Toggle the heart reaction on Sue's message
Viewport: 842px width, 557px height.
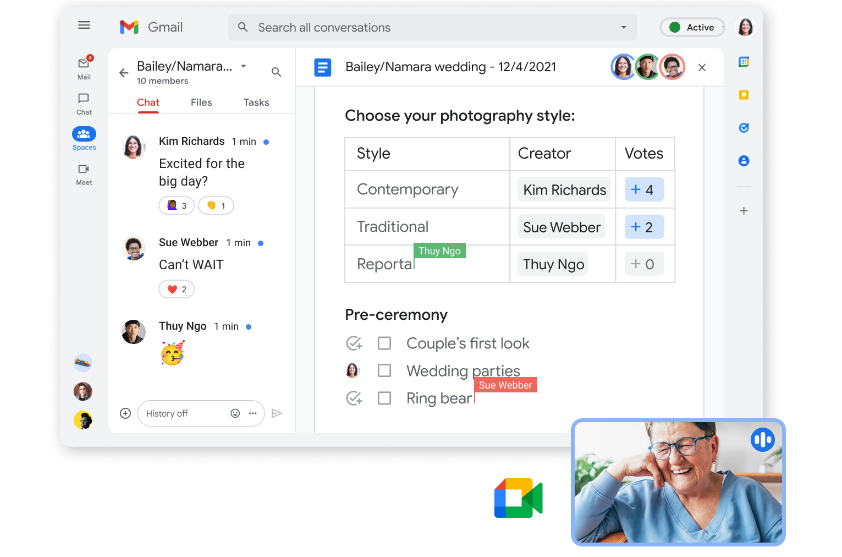[176, 290]
